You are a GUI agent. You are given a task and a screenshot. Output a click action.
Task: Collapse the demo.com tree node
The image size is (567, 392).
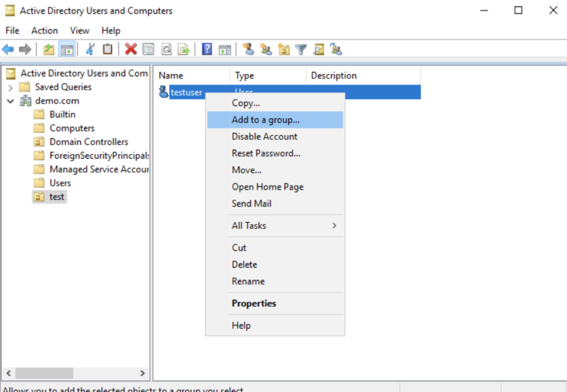(11, 100)
